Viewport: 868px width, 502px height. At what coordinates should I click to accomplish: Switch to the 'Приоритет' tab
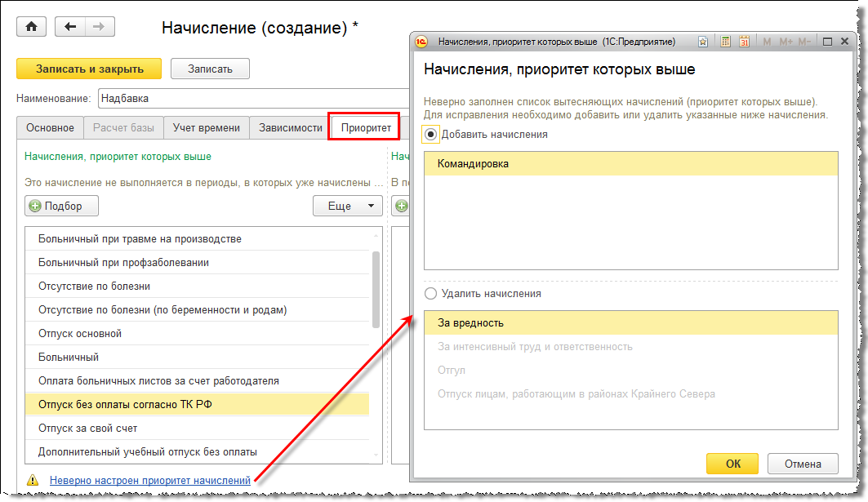(366, 127)
